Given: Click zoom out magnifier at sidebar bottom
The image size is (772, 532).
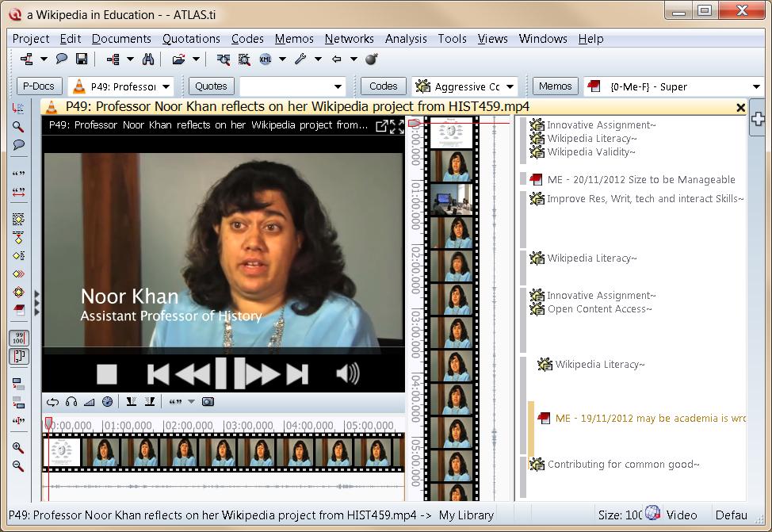Looking at the screenshot, I should click(x=18, y=465).
